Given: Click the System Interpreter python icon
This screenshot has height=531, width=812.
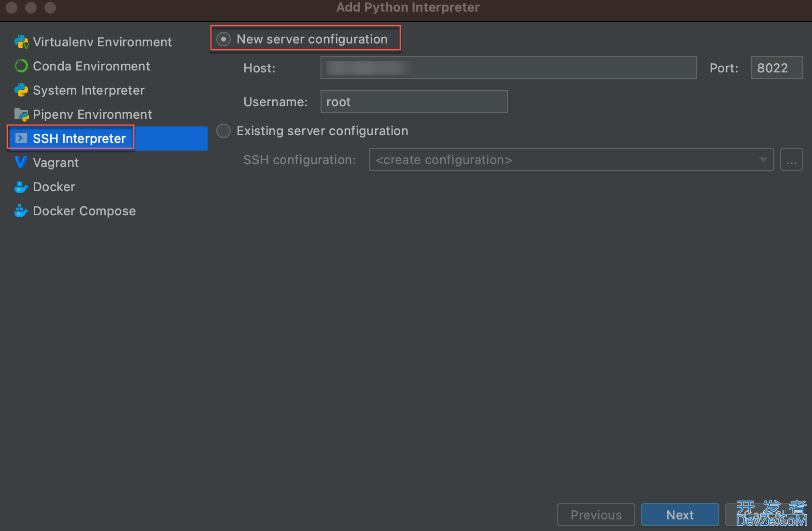Looking at the screenshot, I should pyautogui.click(x=21, y=90).
